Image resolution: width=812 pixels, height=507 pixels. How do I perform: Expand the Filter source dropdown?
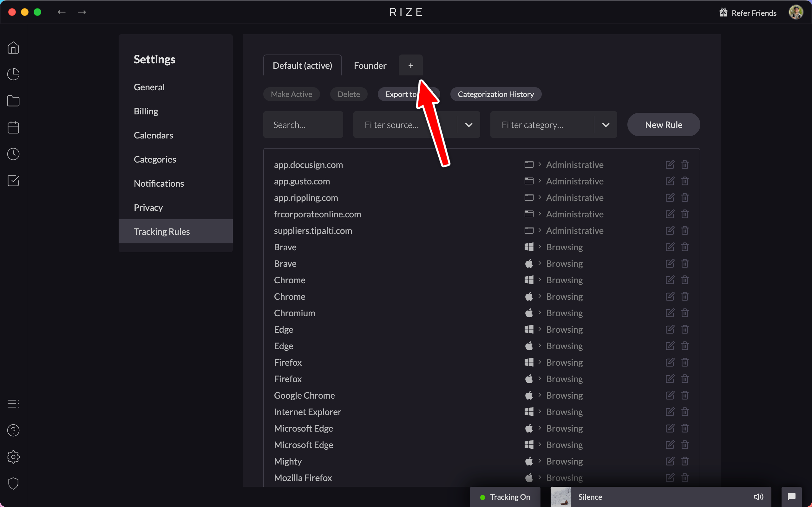click(x=468, y=125)
